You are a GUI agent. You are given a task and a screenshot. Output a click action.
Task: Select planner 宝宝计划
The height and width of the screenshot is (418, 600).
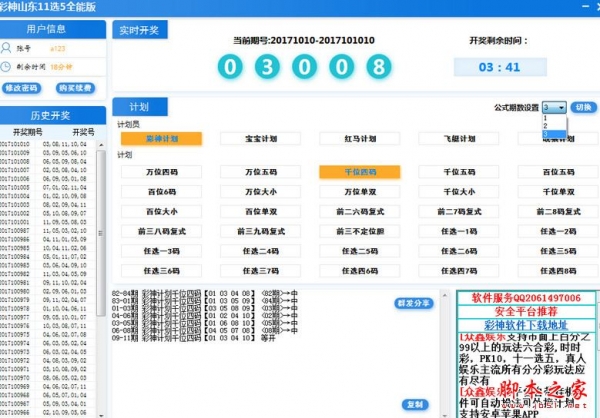click(261, 139)
